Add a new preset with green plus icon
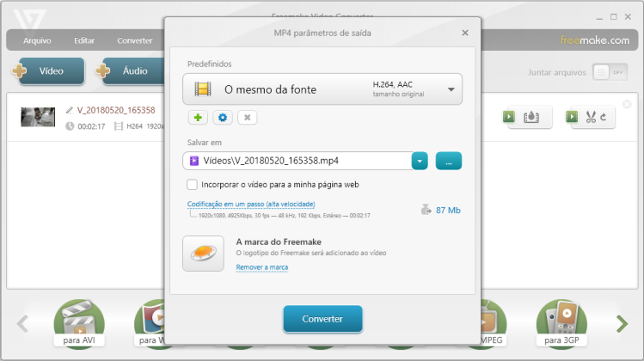The width and height of the screenshot is (644, 361). [x=198, y=118]
